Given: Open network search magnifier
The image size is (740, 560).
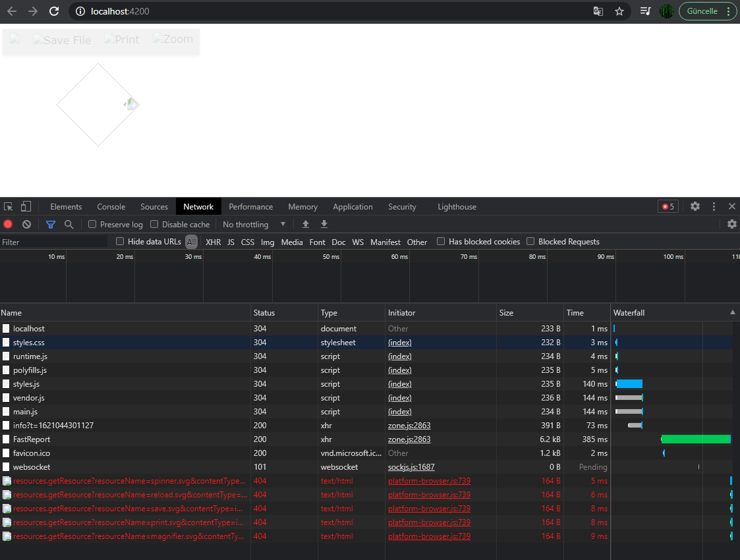Looking at the screenshot, I should click(69, 225).
